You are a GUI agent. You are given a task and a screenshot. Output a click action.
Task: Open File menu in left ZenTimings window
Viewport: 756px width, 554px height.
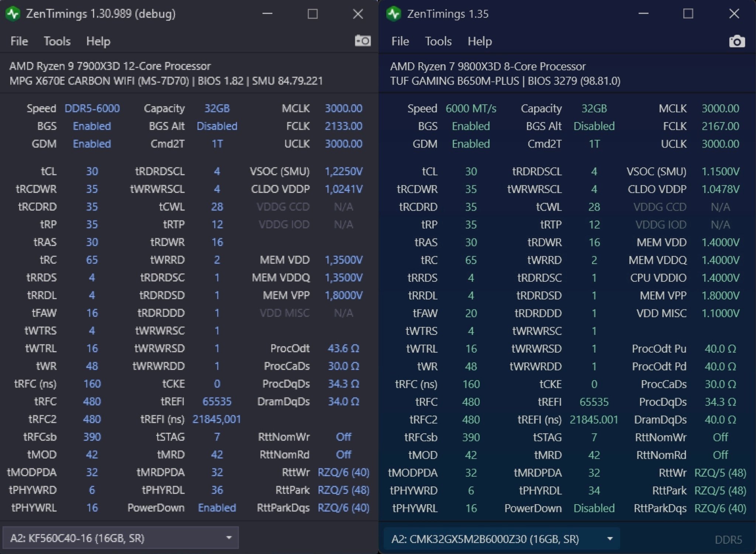(19, 41)
